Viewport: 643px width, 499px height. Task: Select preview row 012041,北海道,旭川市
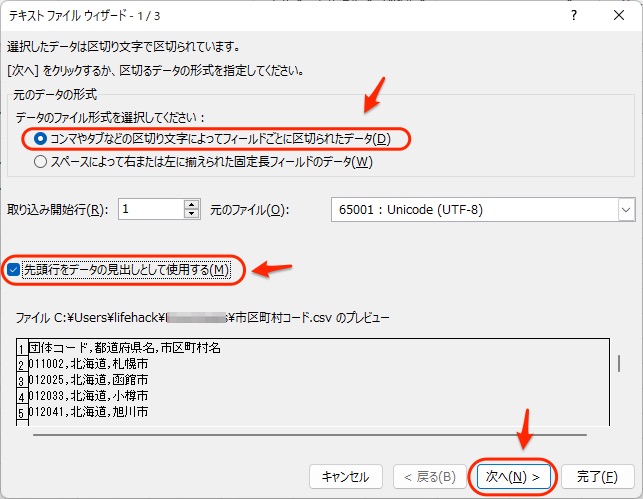tap(88, 412)
